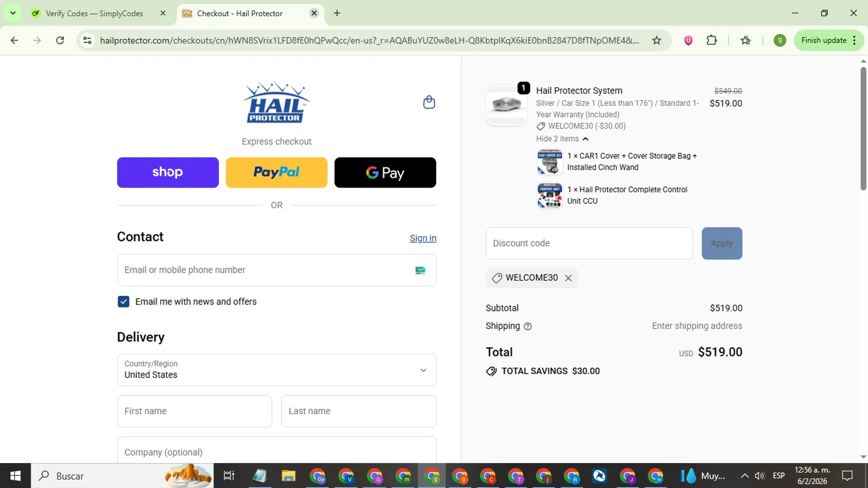Image resolution: width=868 pixels, height=488 pixels.
Task: Pay with Google Pay button
Action: [x=385, y=173]
